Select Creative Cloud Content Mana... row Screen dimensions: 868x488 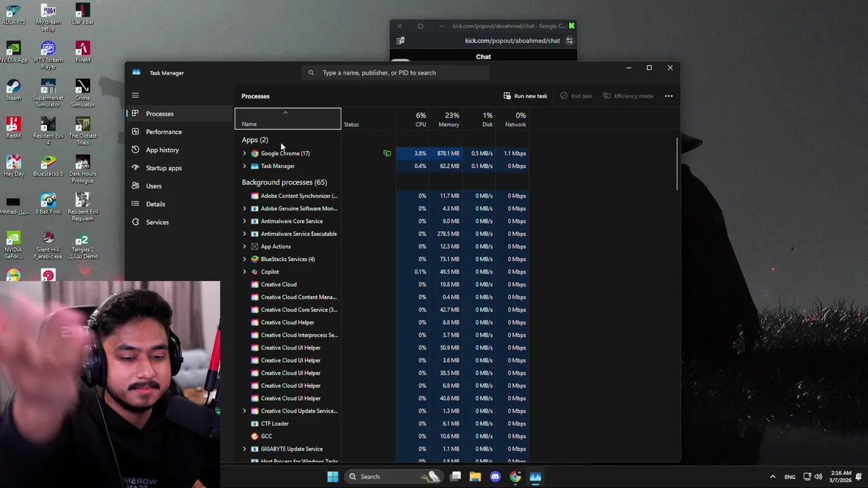383,297
